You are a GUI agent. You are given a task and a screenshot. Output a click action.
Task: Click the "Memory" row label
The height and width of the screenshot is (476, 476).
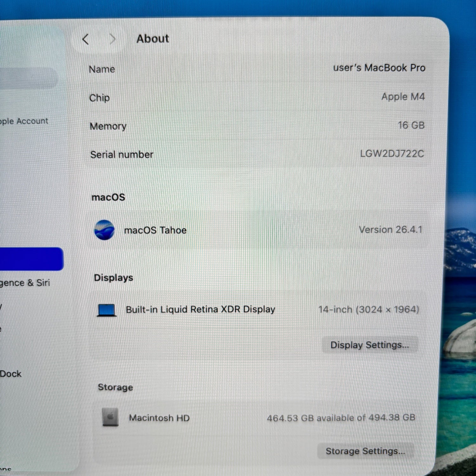[108, 126]
